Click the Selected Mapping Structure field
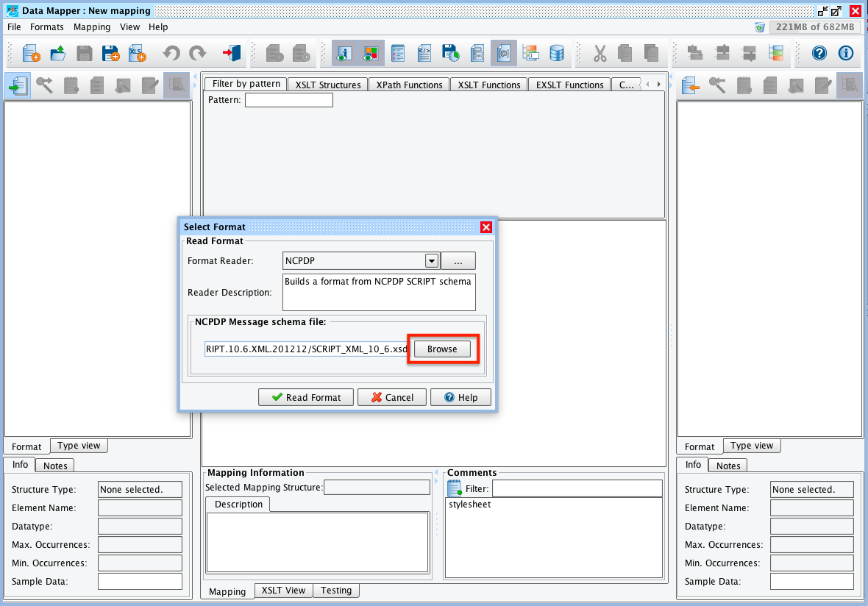The image size is (868, 606). pos(377,488)
